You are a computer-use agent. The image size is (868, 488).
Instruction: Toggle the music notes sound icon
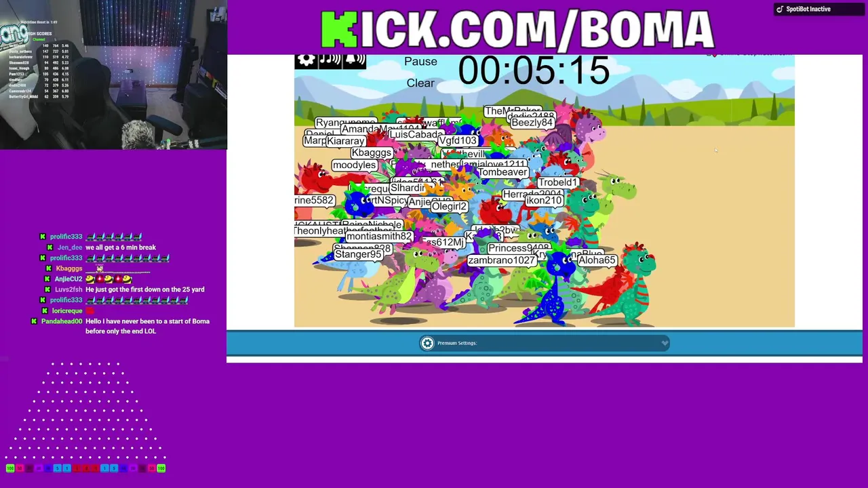pyautogui.click(x=330, y=60)
